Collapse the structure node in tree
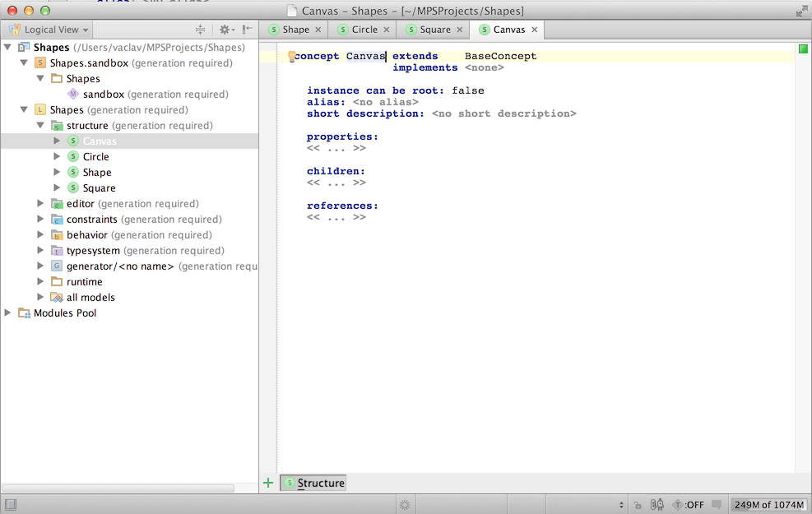The image size is (812, 514). [40, 126]
